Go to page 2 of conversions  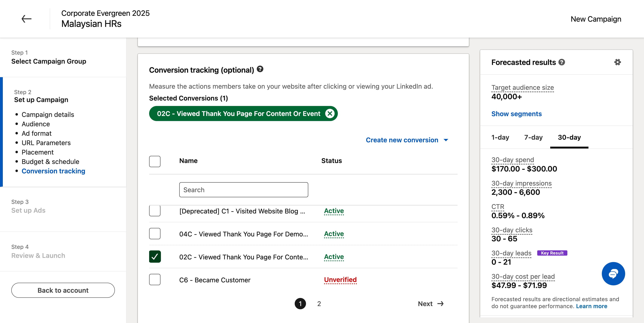click(319, 304)
